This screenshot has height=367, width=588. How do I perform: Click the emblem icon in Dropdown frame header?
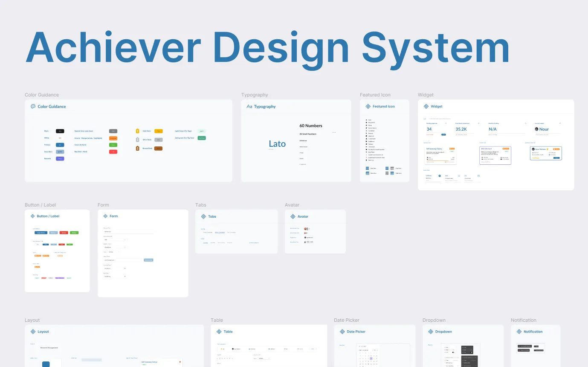[x=431, y=332]
